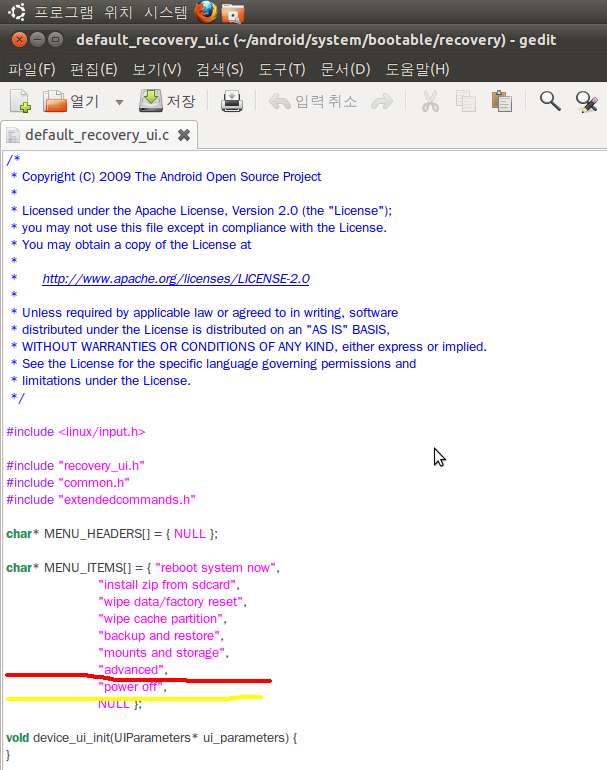607x770 pixels.
Task: Click the redo arrow icon
Action: pos(382,102)
